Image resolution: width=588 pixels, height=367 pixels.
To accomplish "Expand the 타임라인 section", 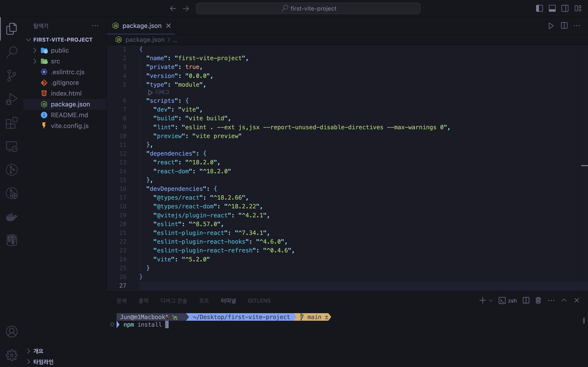I will pos(43,362).
